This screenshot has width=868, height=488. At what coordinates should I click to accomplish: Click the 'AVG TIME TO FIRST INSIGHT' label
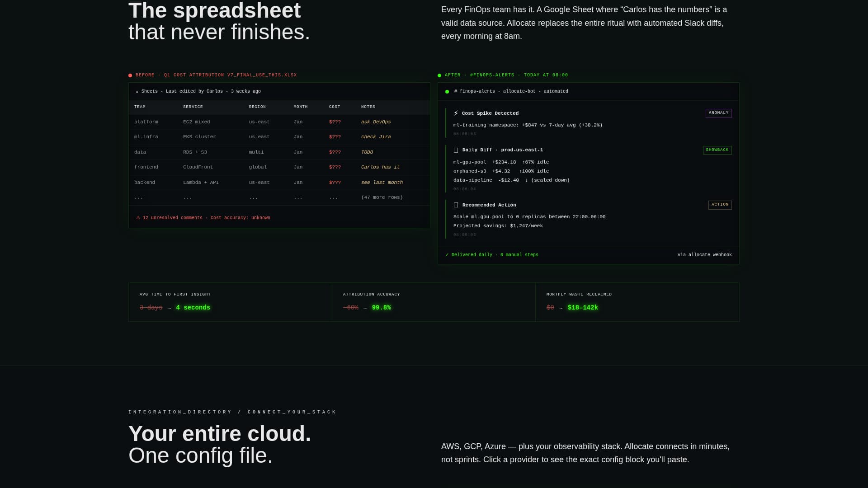point(175,295)
